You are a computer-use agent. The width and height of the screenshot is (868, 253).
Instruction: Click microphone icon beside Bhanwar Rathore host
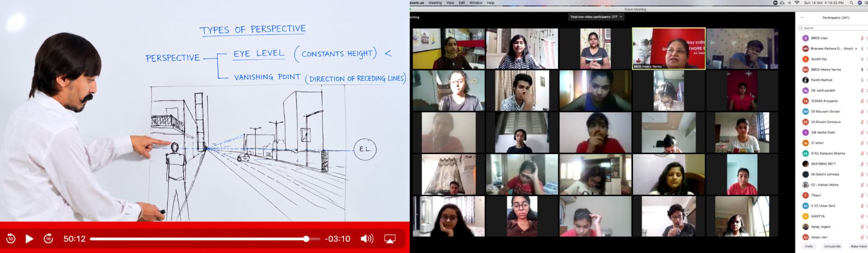coord(862,49)
